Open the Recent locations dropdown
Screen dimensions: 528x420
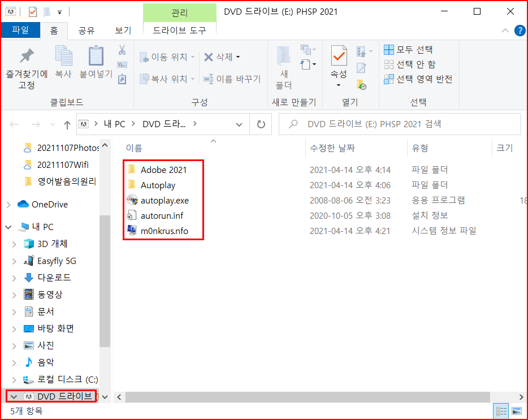click(53, 124)
